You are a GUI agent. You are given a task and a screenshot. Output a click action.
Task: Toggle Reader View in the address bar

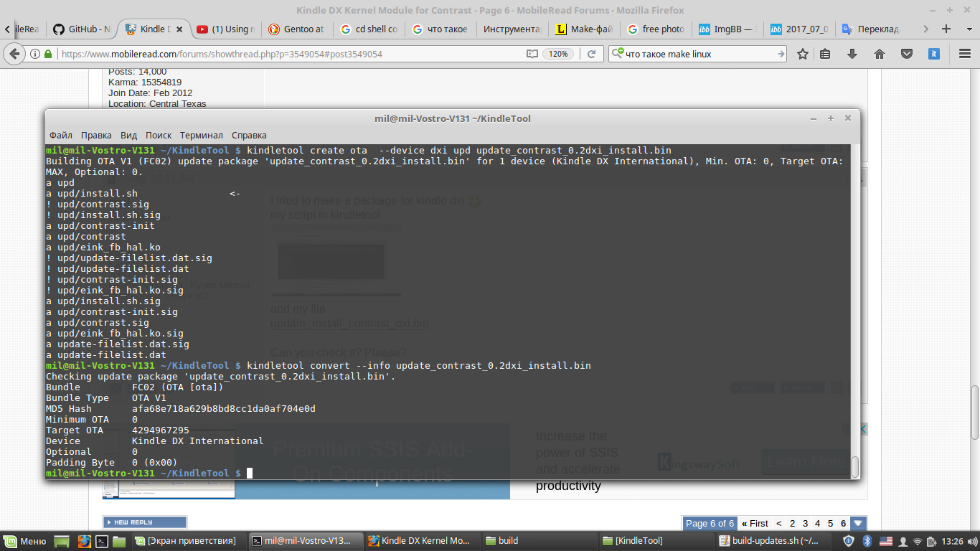(532, 54)
